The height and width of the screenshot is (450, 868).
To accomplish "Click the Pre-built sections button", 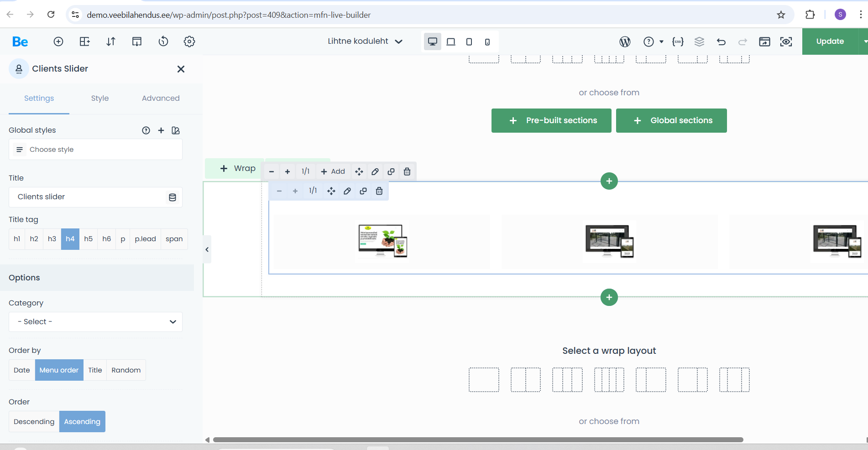I will (x=551, y=121).
